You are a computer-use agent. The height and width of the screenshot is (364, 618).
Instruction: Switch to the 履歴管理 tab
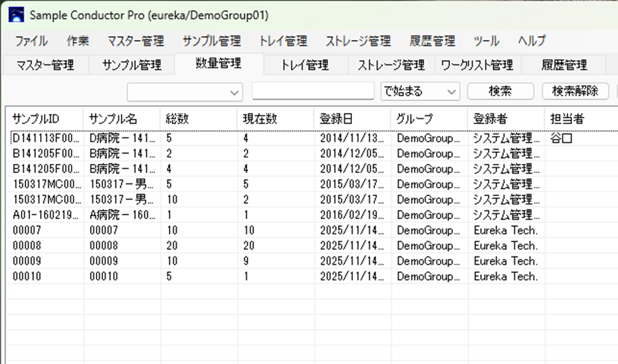pos(563,65)
